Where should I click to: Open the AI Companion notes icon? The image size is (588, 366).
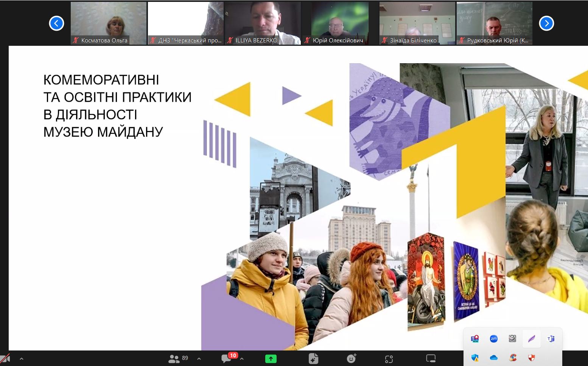click(x=313, y=358)
